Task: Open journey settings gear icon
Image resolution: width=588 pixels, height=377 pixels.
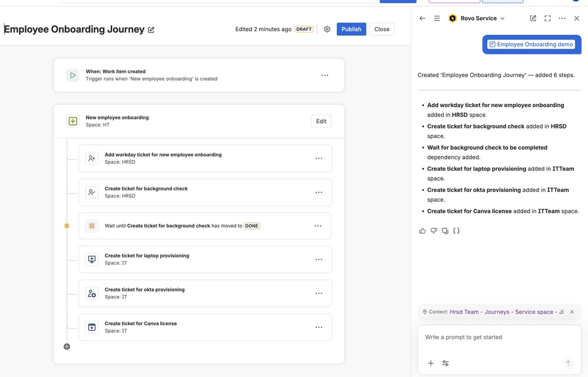Action: click(x=327, y=29)
